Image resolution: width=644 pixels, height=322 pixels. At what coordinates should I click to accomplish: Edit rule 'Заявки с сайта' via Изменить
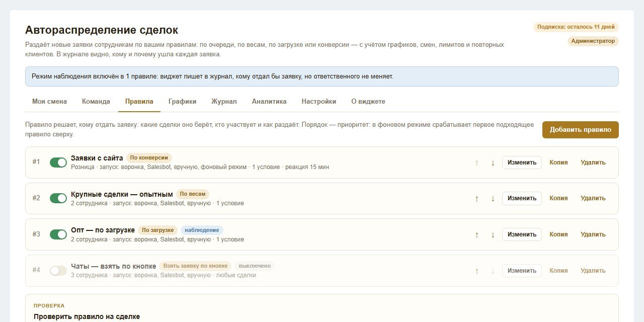522,163
